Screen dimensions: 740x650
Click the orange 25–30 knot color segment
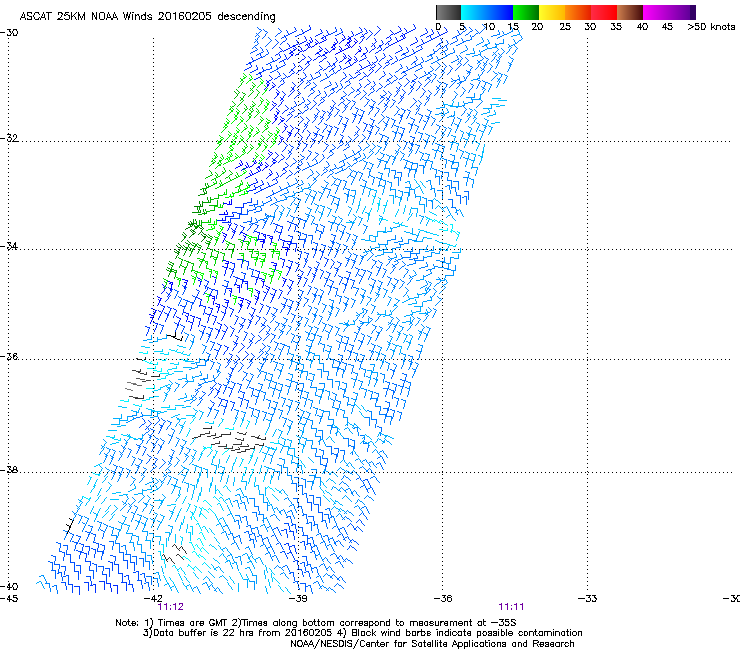578,12
